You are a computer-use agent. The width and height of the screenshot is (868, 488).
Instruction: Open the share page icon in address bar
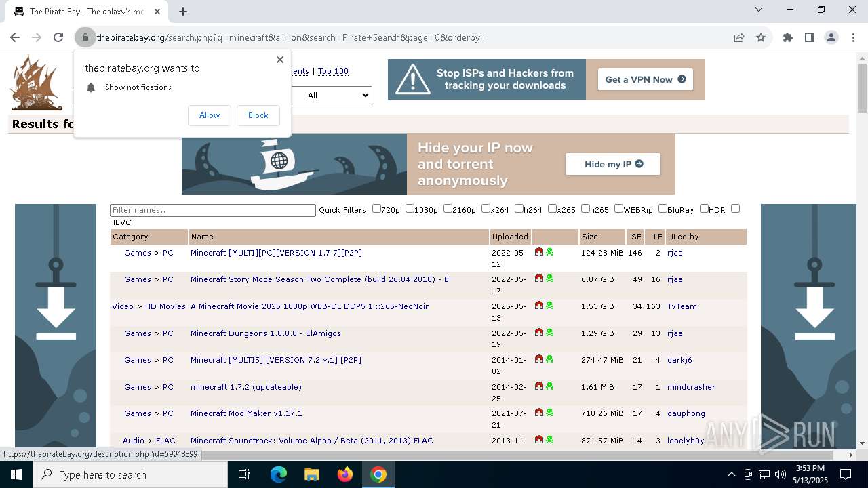coord(739,37)
